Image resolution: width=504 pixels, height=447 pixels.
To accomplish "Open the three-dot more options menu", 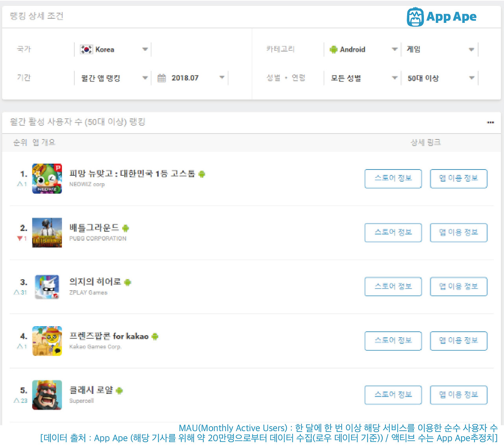I will (490, 122).
